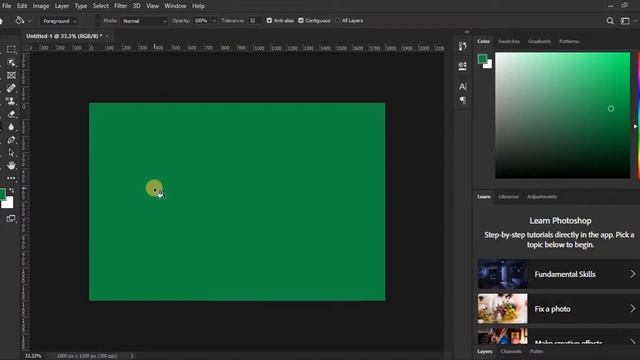Expand the Fundamental Skills tutorials chevron
The width and height of the screenshot is (640, 360).
coord(632,274)
